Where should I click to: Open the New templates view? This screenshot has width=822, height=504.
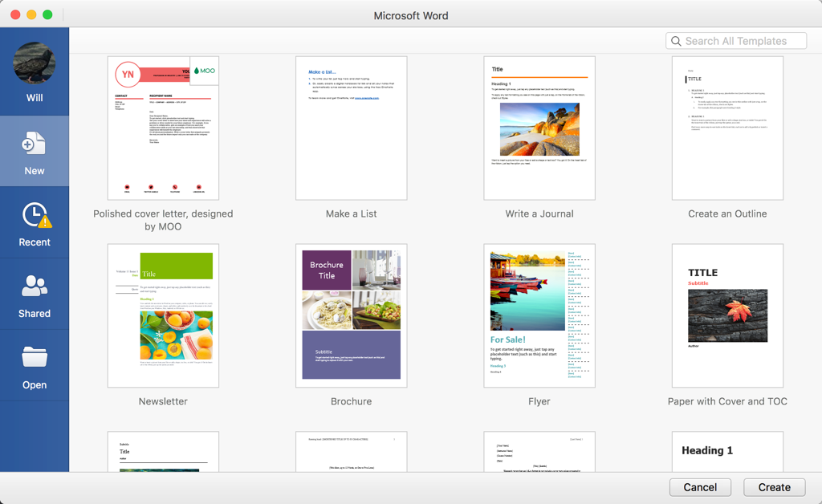click(35, 151)
